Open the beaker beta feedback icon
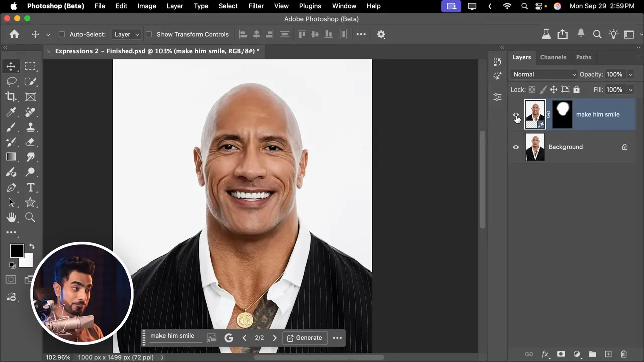Viewport: 644px width, 362px height. tap(546, 34)
